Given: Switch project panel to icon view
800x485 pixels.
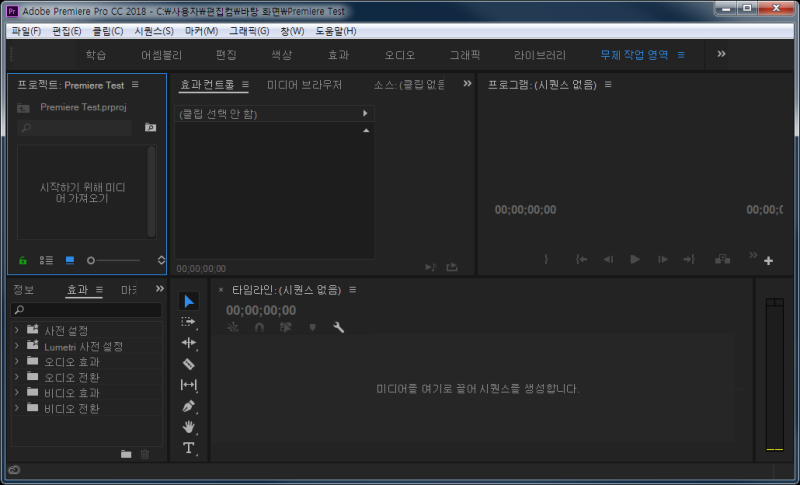Looking at the screenshot, I should click(x=70, y=261).
